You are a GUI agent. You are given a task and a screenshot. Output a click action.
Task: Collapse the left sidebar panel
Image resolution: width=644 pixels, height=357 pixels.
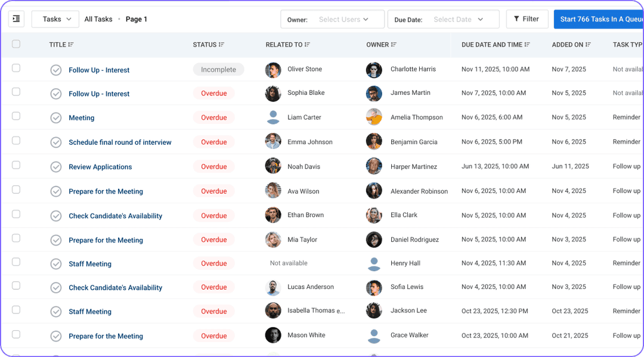coord(16,18)
